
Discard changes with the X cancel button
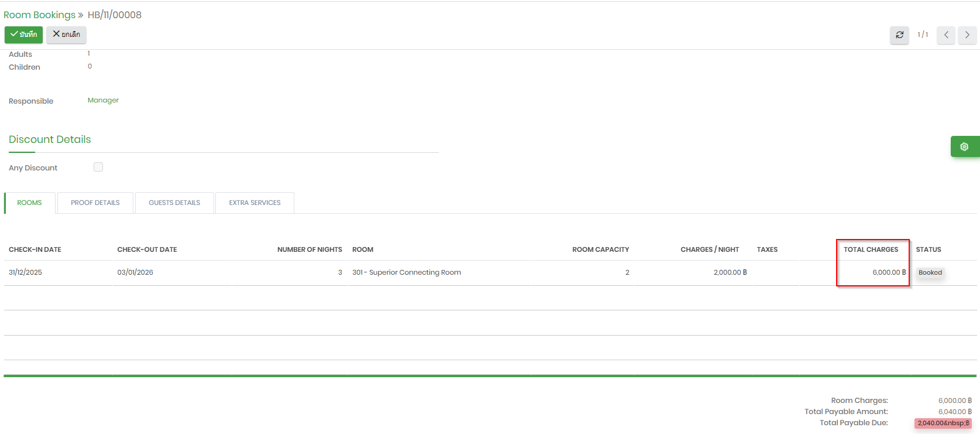point(67,35)
